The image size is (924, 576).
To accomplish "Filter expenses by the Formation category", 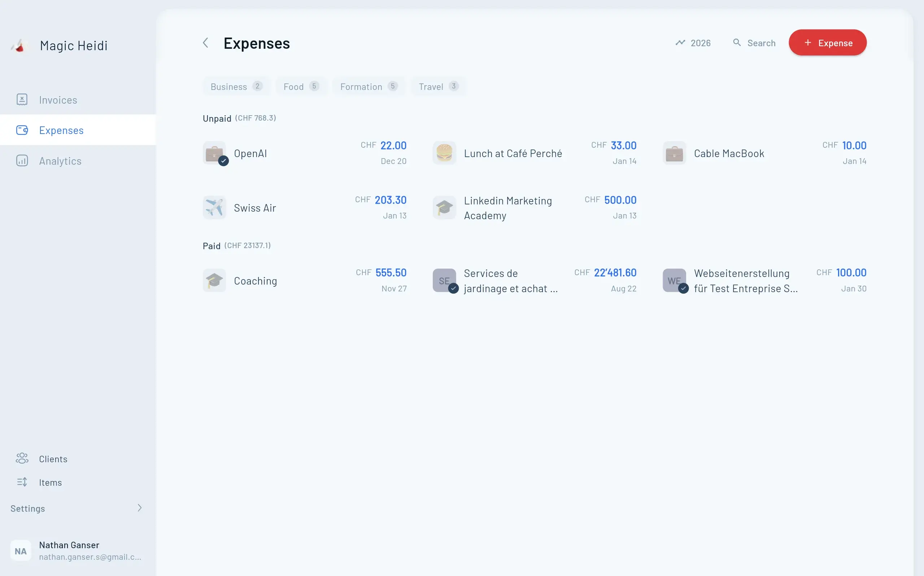I will (368, 86).
